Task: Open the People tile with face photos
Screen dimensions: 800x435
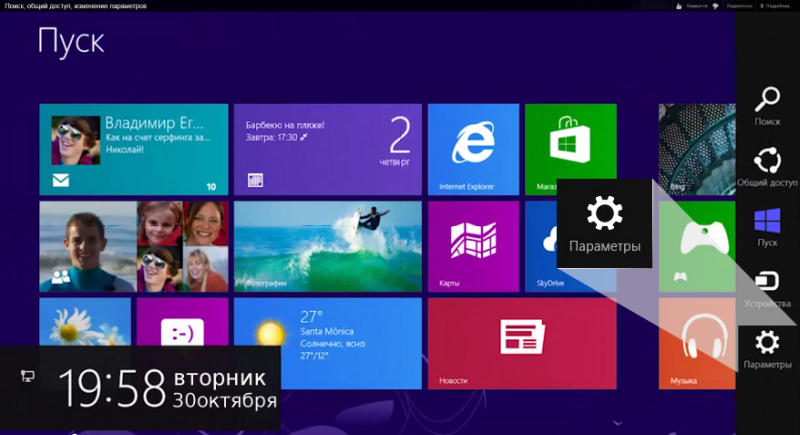Action: click(134, 246)
